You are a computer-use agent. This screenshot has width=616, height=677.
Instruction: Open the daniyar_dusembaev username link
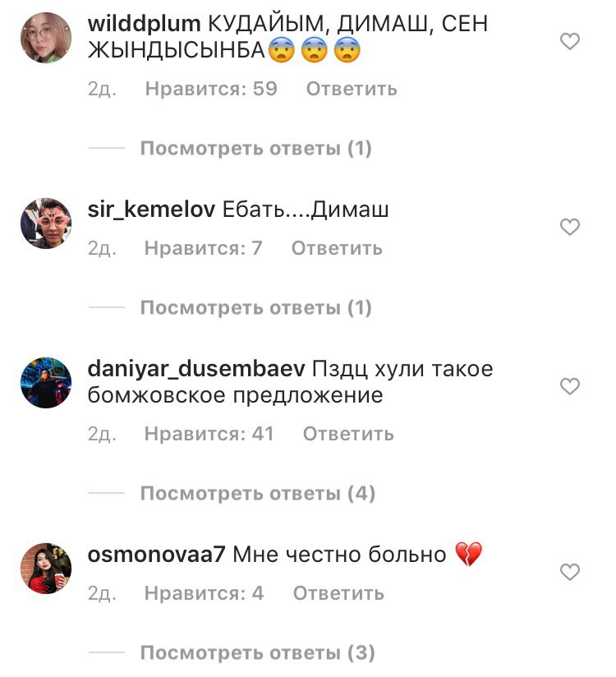(196, 369)
